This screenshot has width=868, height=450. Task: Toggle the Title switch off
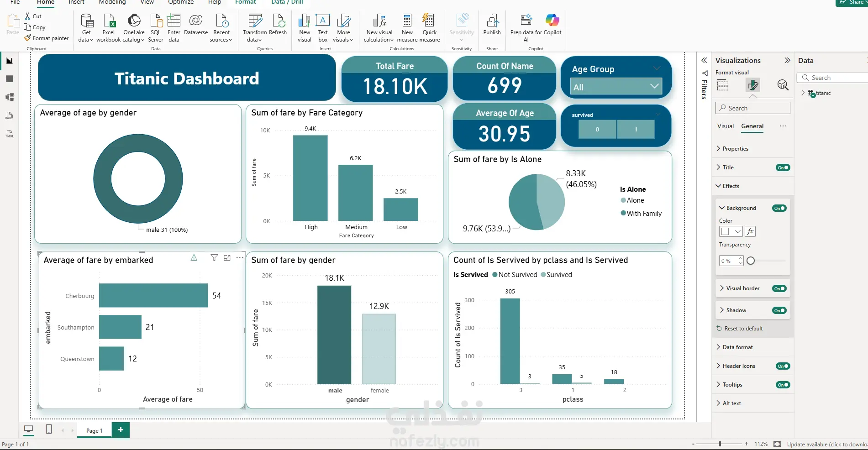pyautogui.click(x=783, y=167)
